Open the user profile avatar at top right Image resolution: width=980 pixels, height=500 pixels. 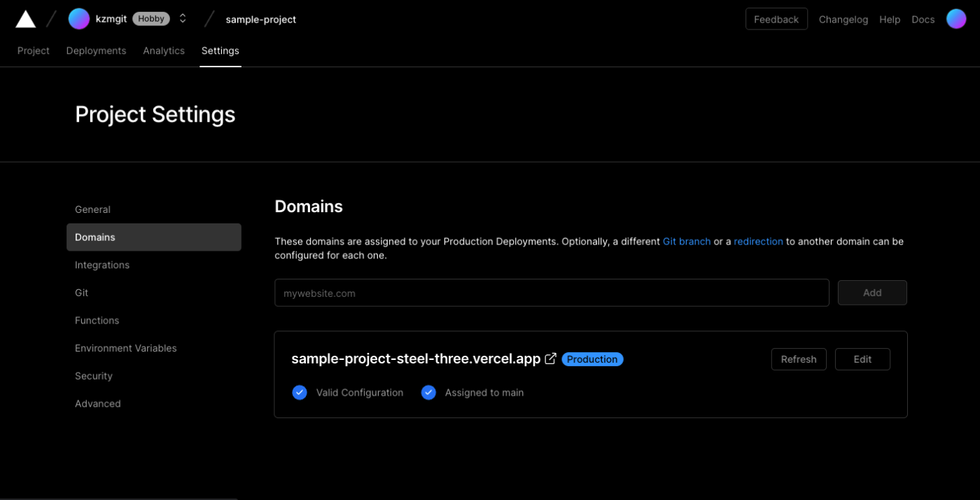pos(956,19)
